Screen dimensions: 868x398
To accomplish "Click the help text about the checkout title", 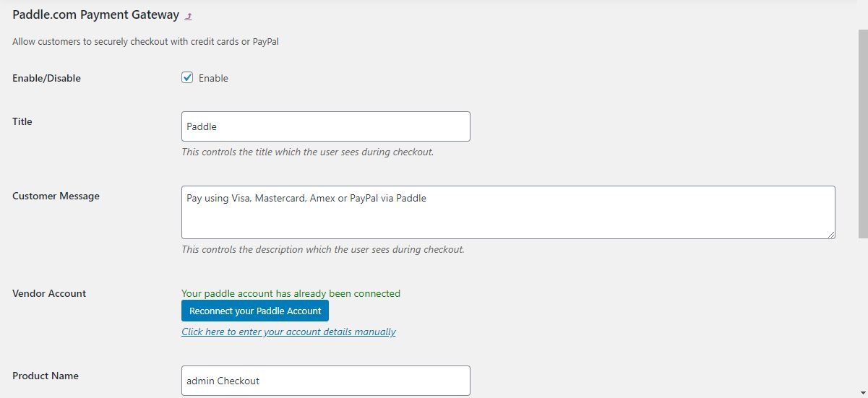I will coord(307,152).
